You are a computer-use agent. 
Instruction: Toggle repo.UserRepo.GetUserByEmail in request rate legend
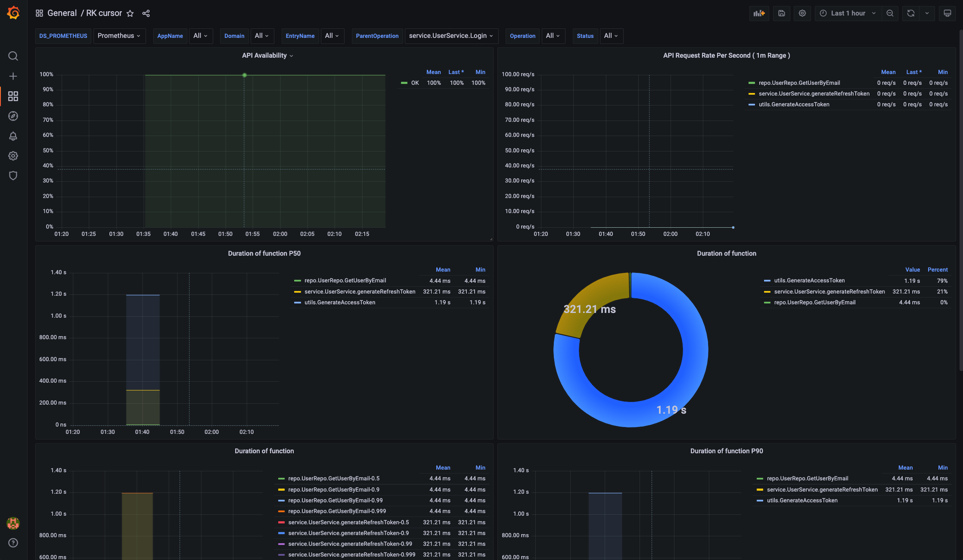pyautogui.click(x=799, y=83)
